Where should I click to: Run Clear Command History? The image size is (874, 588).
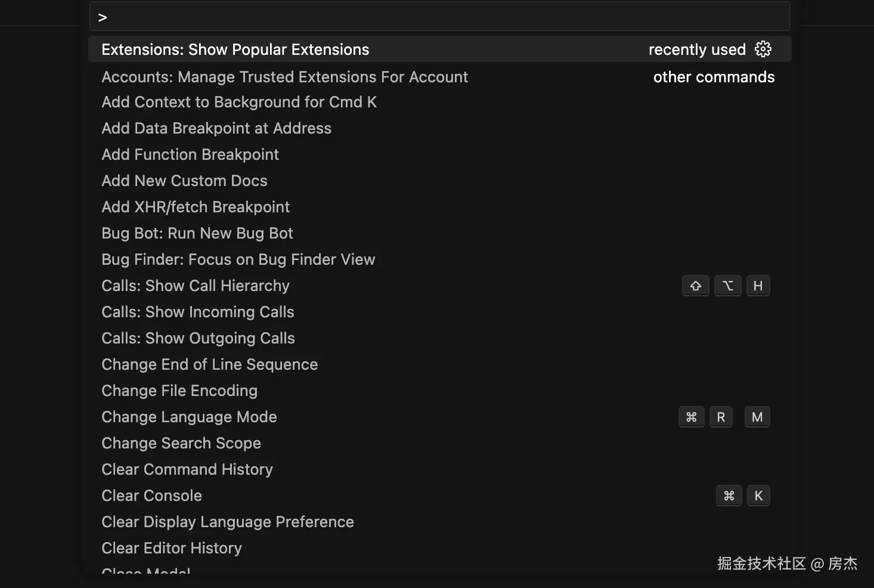pos(187,469)
